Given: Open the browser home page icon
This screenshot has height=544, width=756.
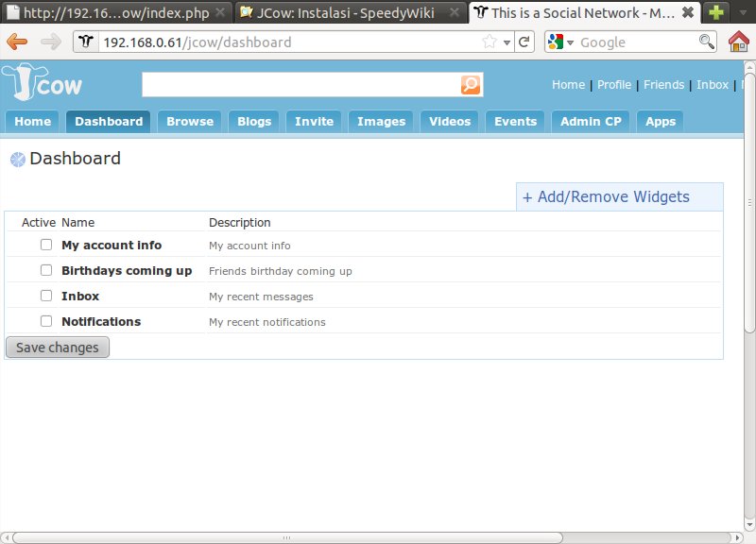Looking at the screenshot, I should click(x=739, y=42).
